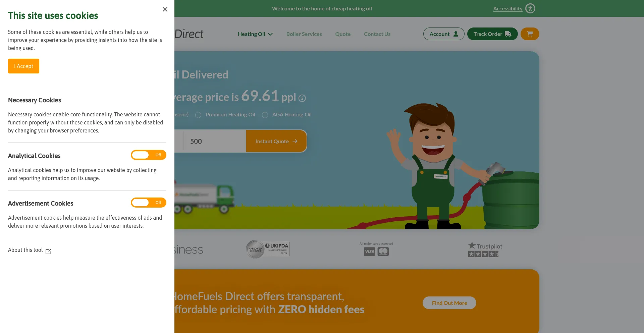Click the external link icon beside About this tool
Viewport: 644px width, 333px height.
48,251
